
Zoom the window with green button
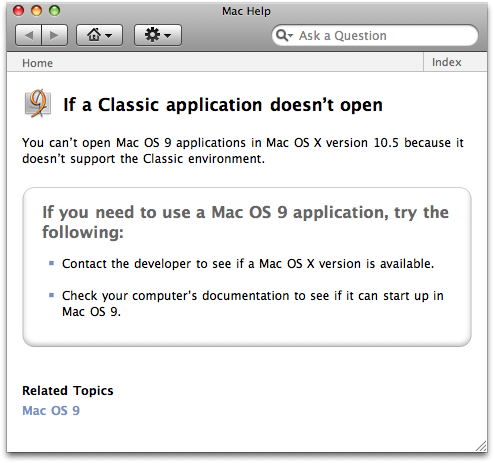(x=55, y=11)
